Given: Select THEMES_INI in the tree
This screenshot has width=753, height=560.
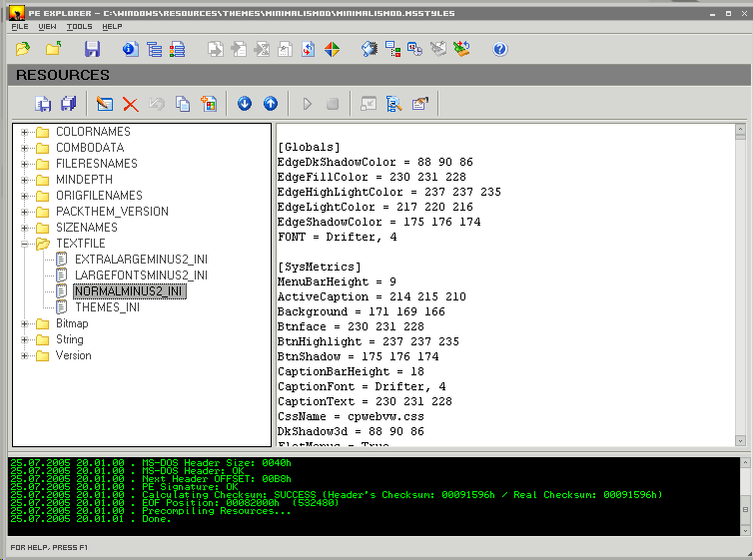Looking at the screenshot, I should tap(107, 307).
